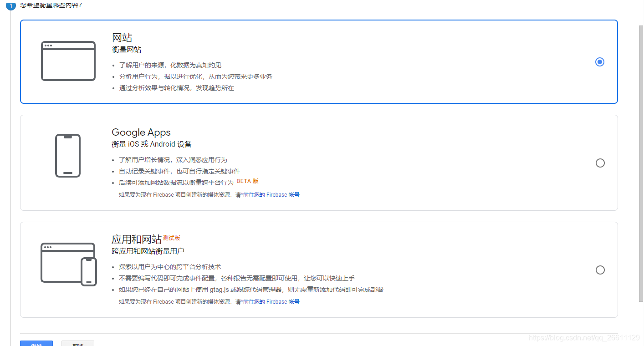
Task: Click text 通过分析效果与转化情况，发现趋势所在
Action: (177, 88)
